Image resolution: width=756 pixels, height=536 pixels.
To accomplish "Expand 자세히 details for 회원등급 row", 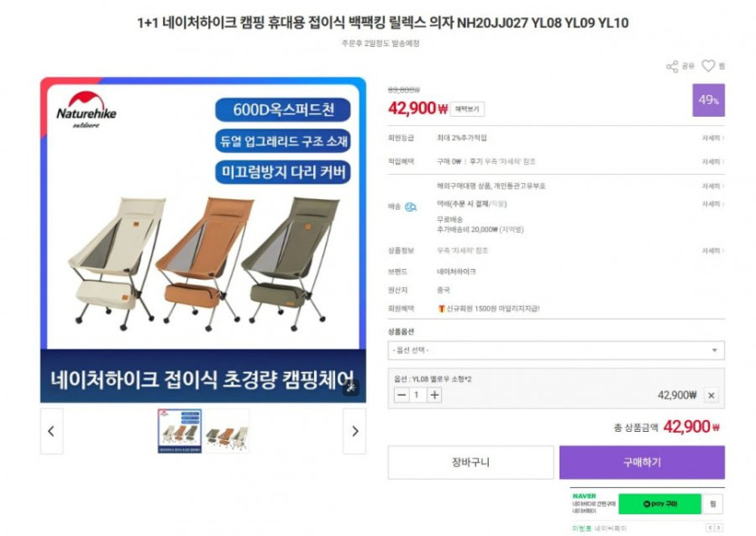I will click(713, 138).
